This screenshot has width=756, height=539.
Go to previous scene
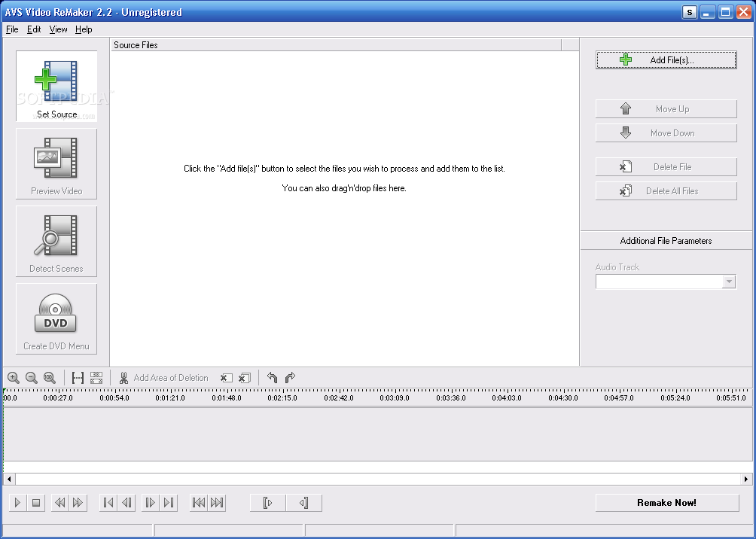click(199, 503)
